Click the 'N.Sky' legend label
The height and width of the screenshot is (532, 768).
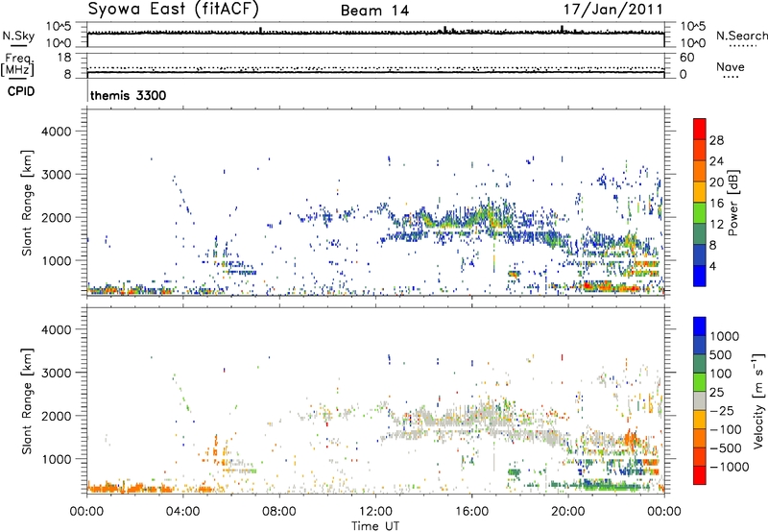coord(18,36)
